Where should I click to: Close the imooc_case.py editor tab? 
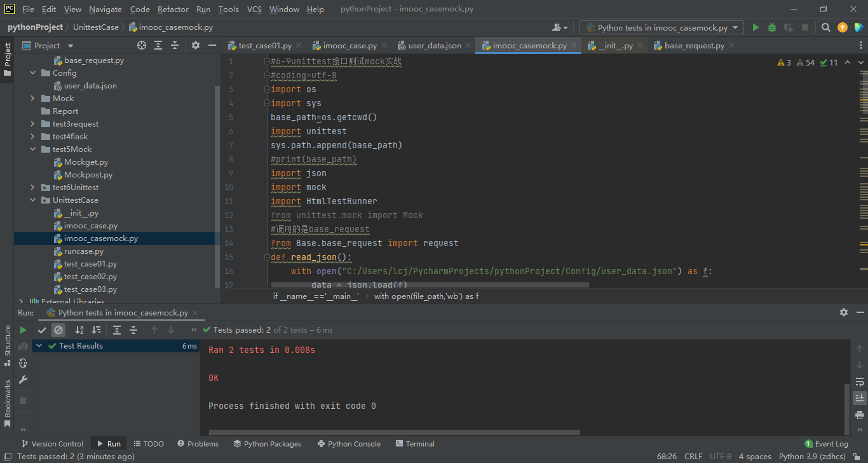[x=384, y=45]
